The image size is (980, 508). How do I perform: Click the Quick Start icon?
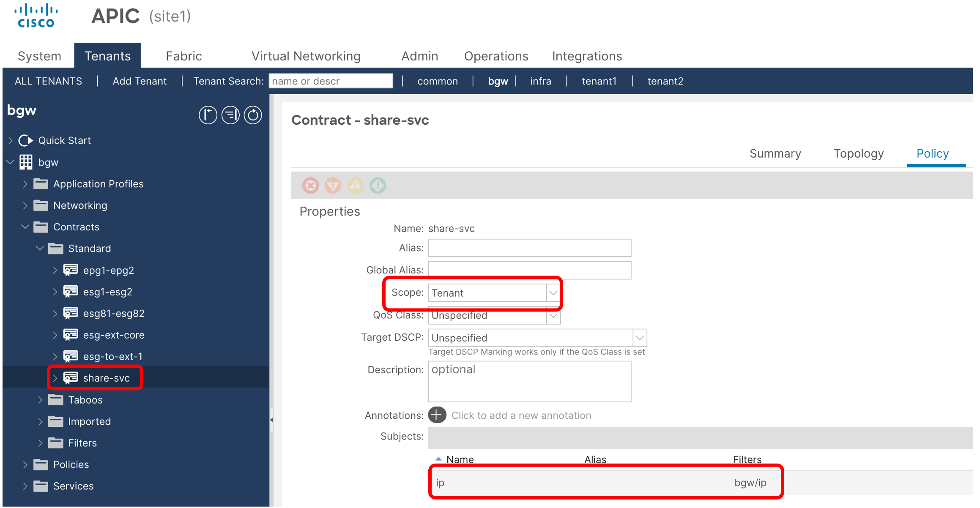[x=26, y=140]
